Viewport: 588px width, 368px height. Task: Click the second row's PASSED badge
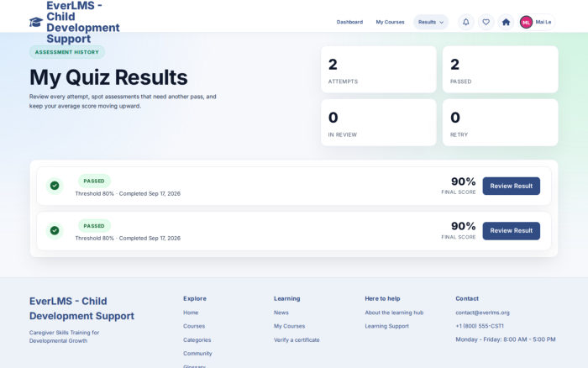[94, 226]
